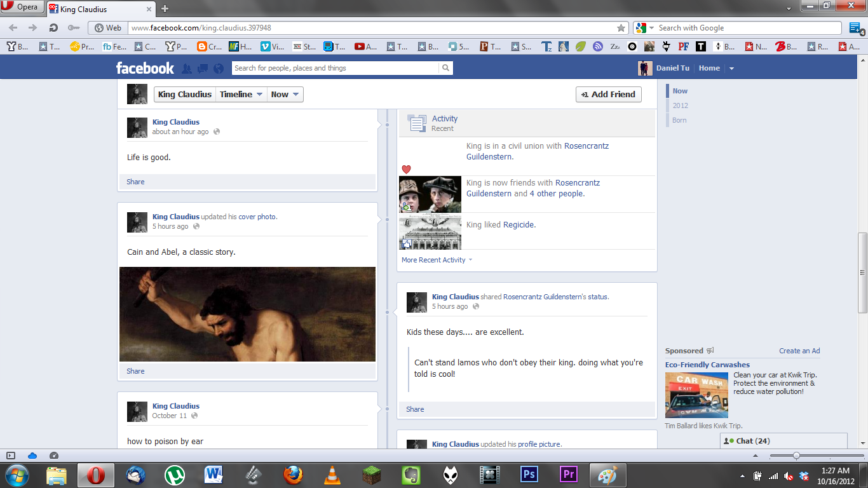Open the Regicide page link
This screenshot has width=868, height=488.
point(519,224)
